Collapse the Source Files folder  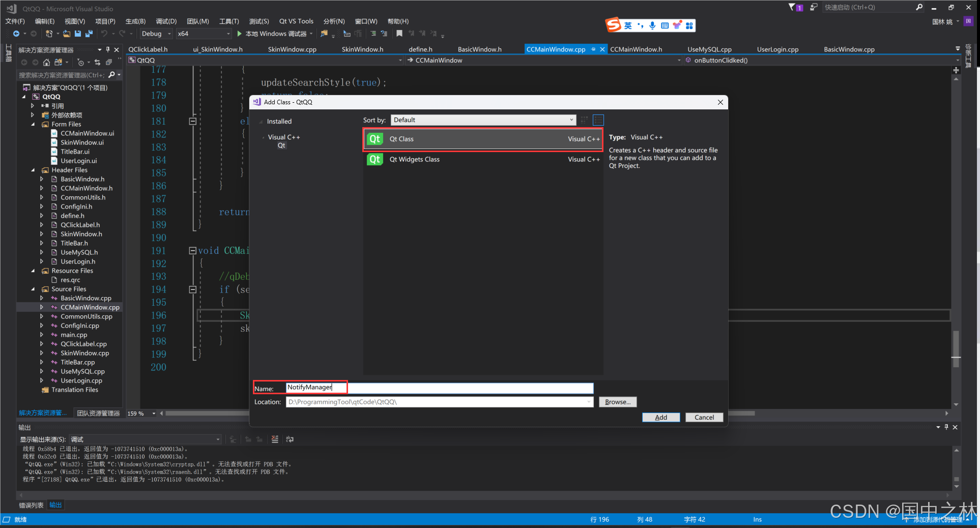(33, 289)
